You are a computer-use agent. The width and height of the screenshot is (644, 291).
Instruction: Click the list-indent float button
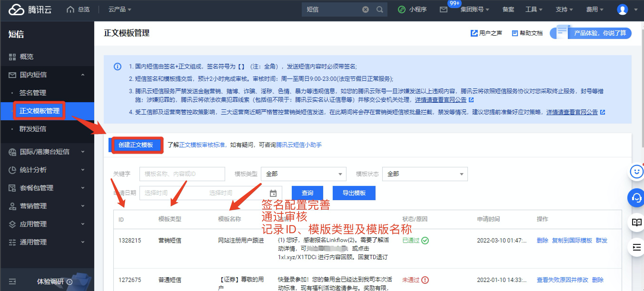point(636,247)
